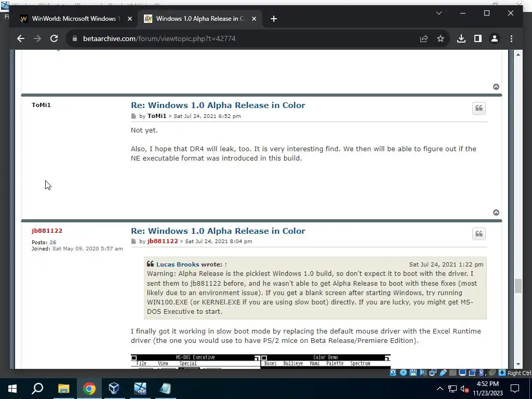
Task: Open the Chrome downloads panel
Action: pyautogui.click(x=461, y=38)
